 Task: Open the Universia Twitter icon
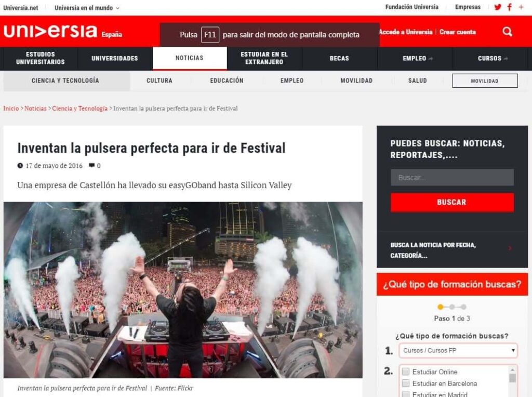[497, 7]
